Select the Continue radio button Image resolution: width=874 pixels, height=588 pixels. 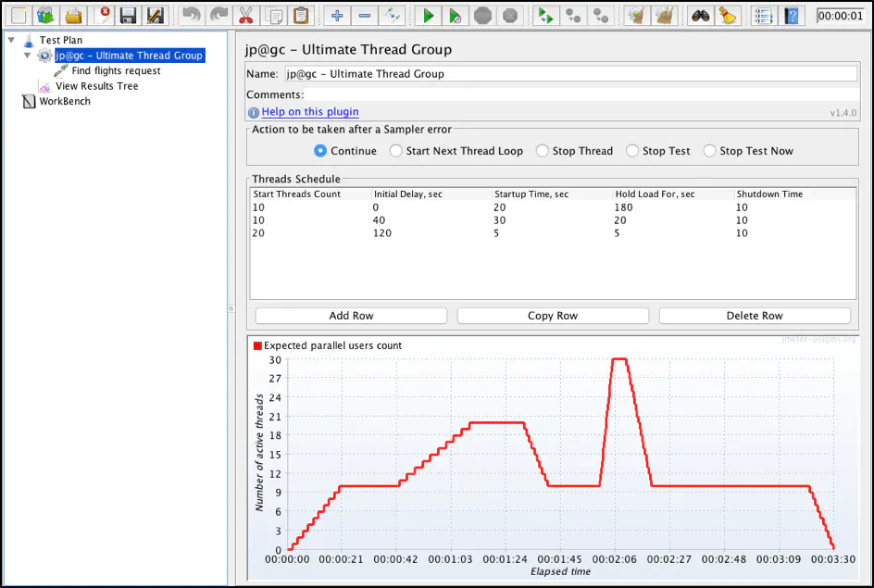click(320, 151)
